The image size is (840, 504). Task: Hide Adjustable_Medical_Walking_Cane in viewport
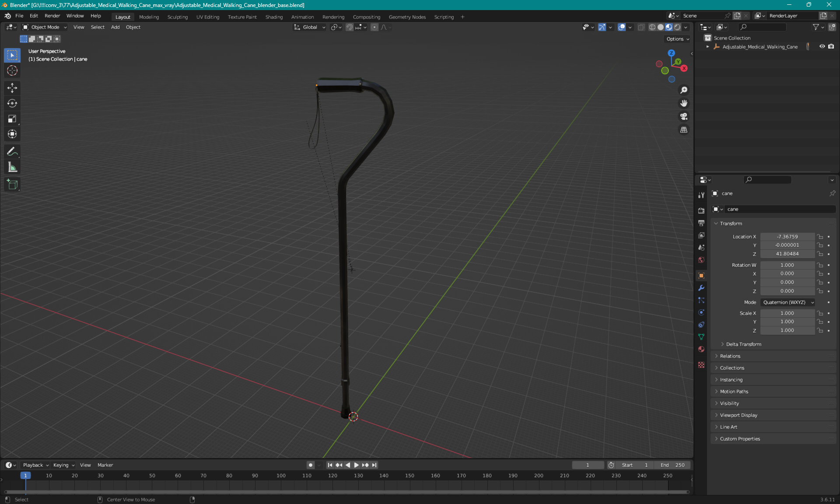(x=822, y=46)
